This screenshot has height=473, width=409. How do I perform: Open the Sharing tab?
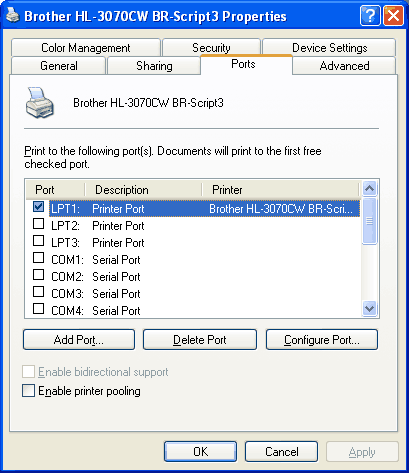point(154,66)
